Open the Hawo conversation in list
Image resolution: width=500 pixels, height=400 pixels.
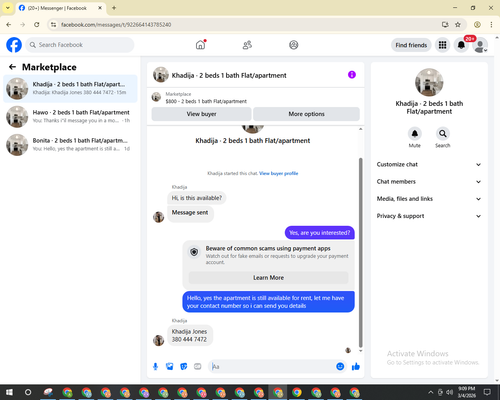tap(70, 117)
